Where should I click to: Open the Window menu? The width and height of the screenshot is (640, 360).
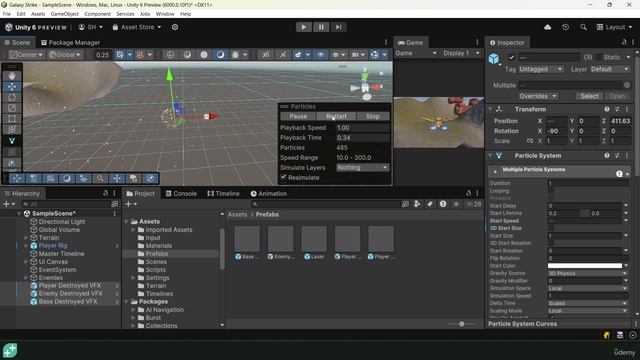pyautogui.click(x=165, y=14)
